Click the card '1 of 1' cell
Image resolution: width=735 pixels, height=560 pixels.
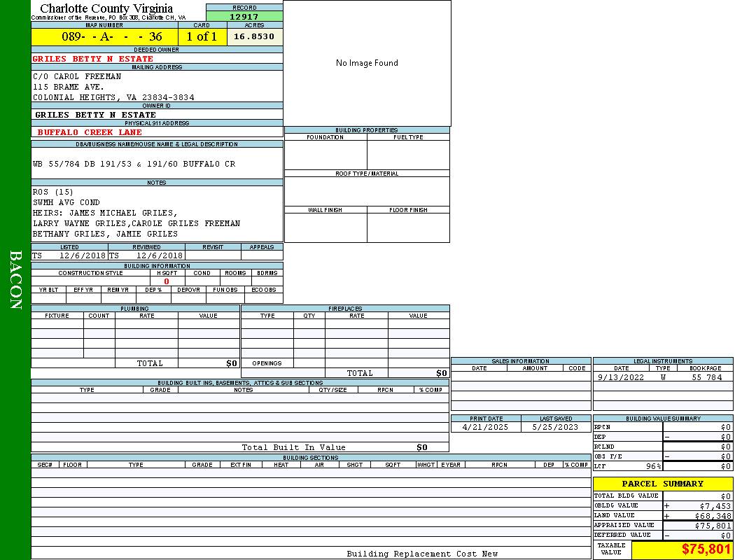pyautogui.click(x=202, y=37)
